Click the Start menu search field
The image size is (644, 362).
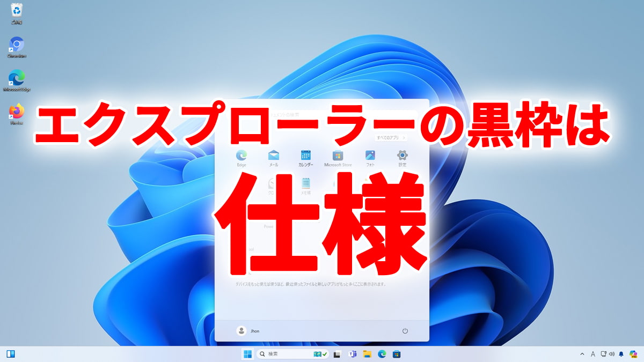tap(322, 114)
